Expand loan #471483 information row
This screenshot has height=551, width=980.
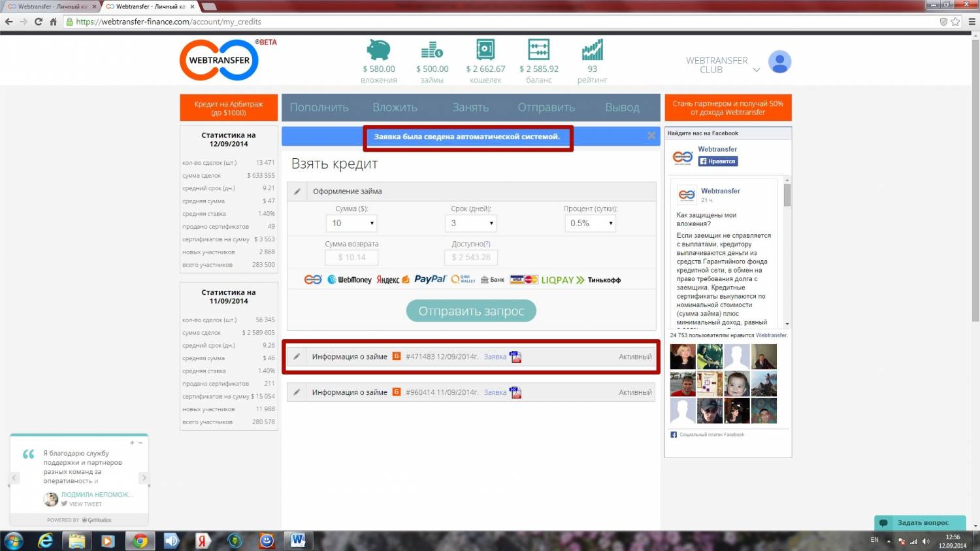click(x=471, y=357)
